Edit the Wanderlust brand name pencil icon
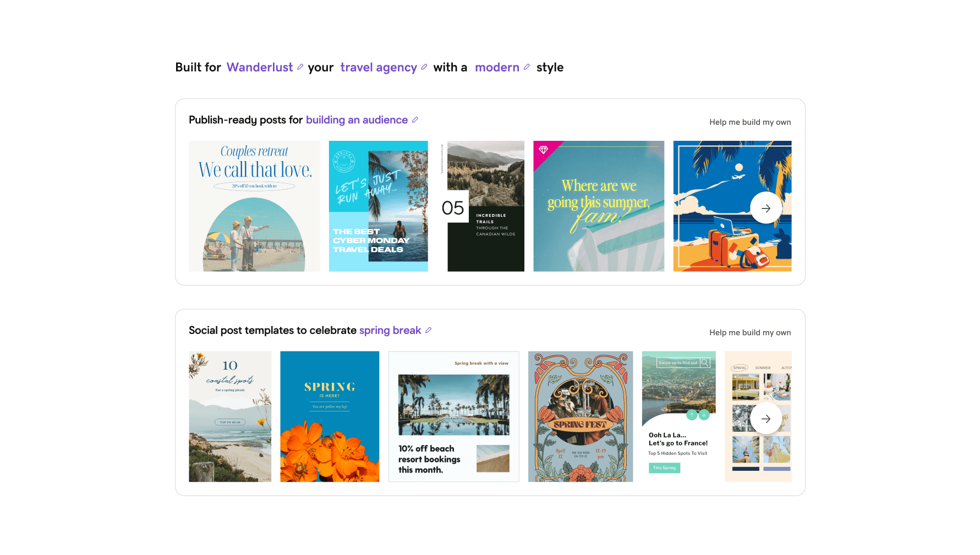The height and width of the screenshot is (555, 980). [300, 67]
